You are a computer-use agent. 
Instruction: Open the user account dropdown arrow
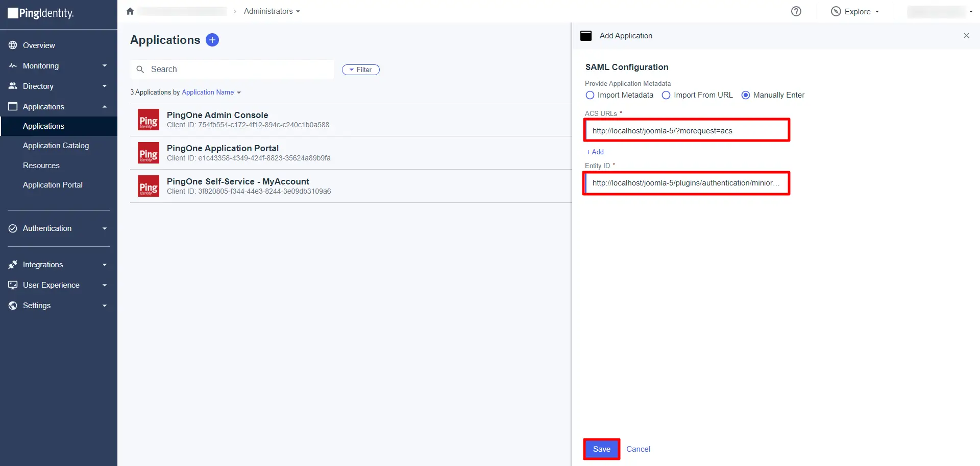(971, 11)
